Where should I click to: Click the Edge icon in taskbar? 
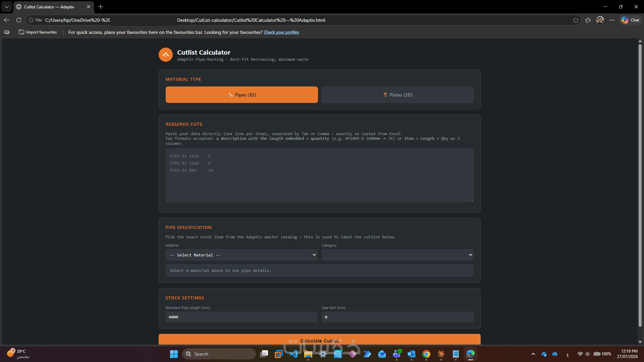click(x=471, y=354)
